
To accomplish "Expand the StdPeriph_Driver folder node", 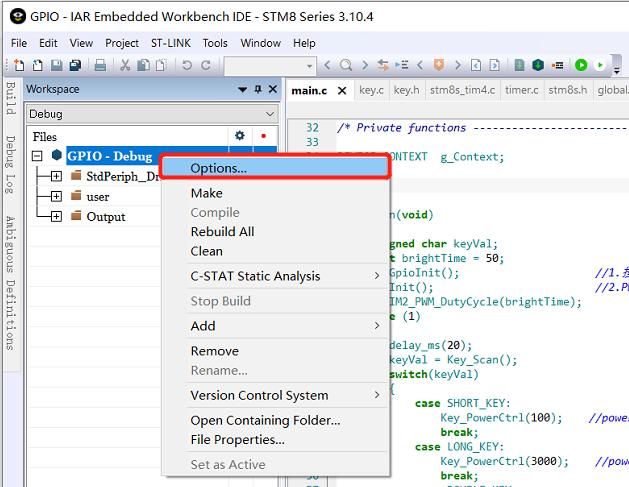I will pos(56,176).
